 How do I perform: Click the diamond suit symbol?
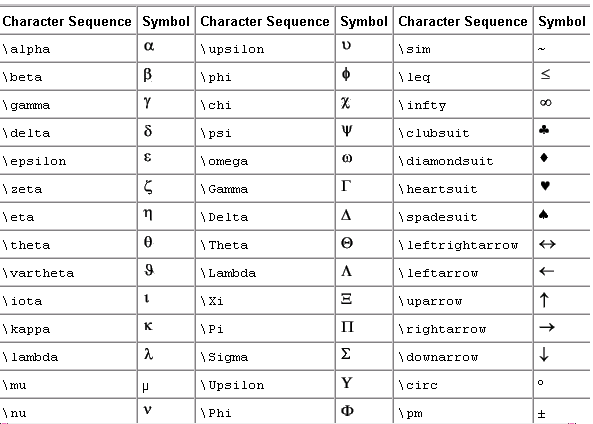pyautogui.click(x=544, y=157)
